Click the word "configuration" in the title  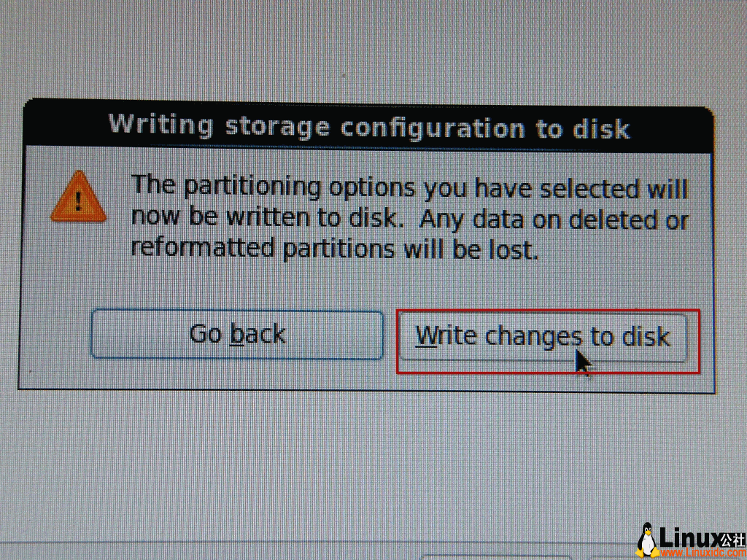click(x=433, y=128)
